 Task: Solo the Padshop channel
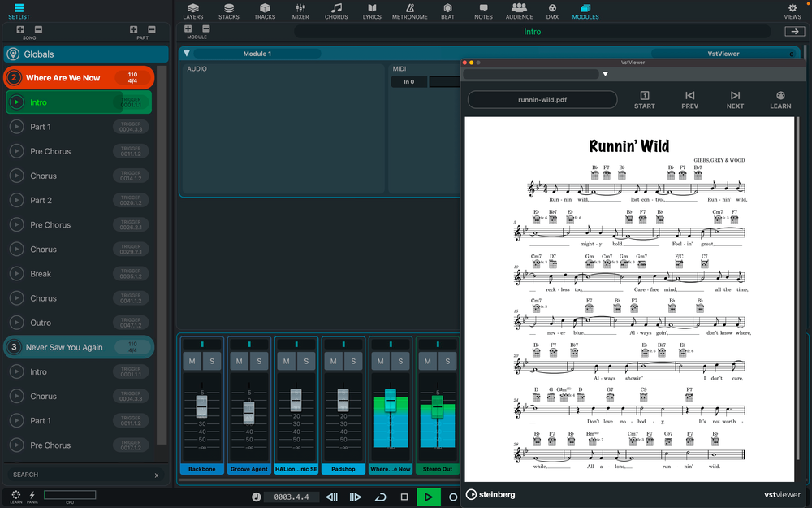coord(352,359)
